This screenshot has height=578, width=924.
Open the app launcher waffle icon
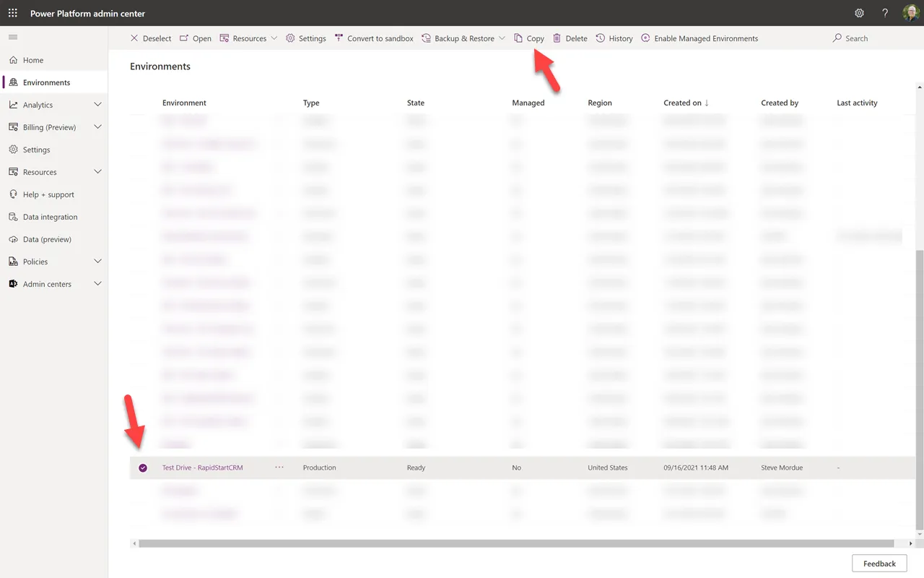pyautogui.click(x=13, y=13)
